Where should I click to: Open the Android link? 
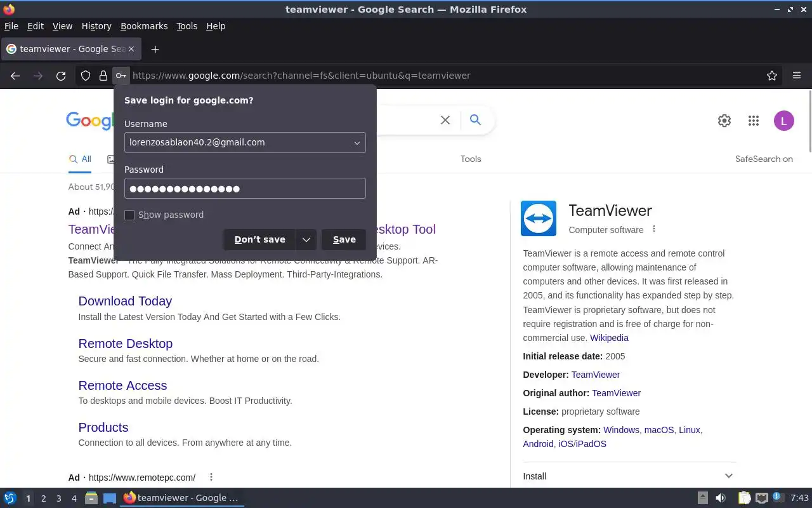coord(538,444)
